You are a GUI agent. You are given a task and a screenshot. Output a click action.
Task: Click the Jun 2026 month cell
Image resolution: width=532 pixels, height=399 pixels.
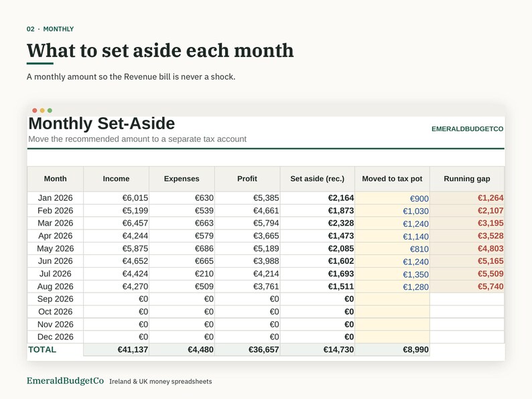tap(56, 261)
